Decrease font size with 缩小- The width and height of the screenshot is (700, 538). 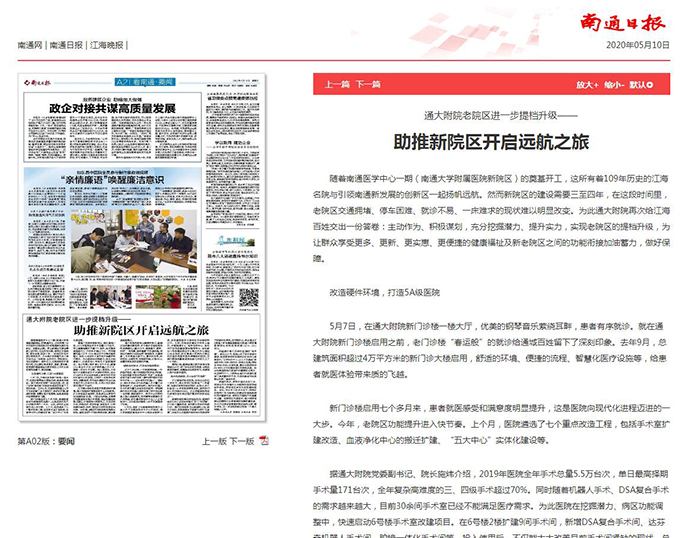click(614, 85)
